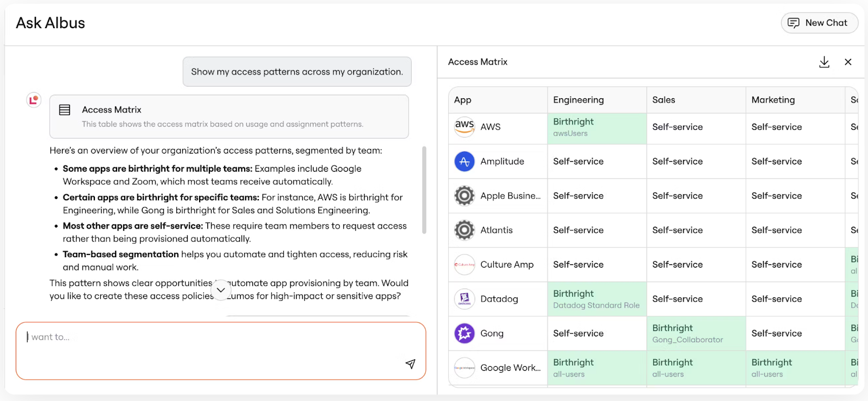Screen dimensions: 868x401
Task: Send the chat message
Action: click(x=410, y=364)
